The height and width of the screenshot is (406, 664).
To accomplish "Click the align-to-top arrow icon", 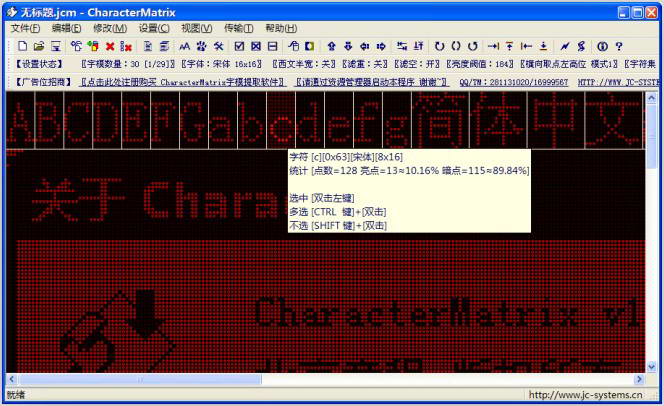I will click(510, 46).
